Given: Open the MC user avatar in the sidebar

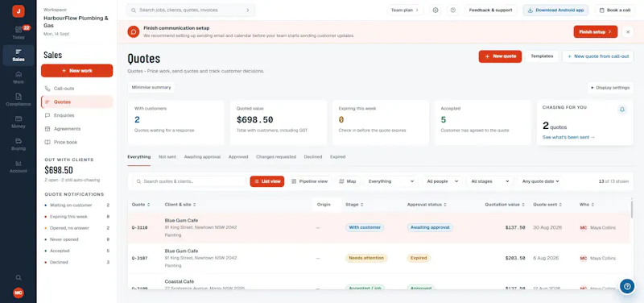Looking at the screenshot, I should [18, 293].
